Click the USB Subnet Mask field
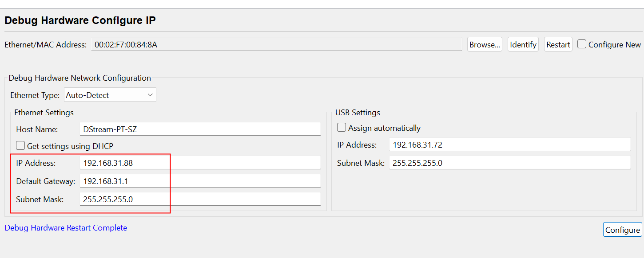644x258 pixels. point(509,163)
